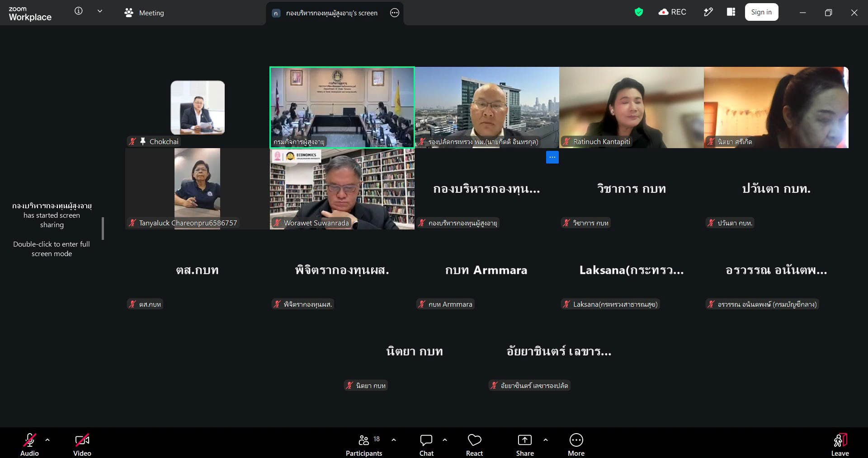
Task: Open the view layout icon
Action: [x=731, y=12]
